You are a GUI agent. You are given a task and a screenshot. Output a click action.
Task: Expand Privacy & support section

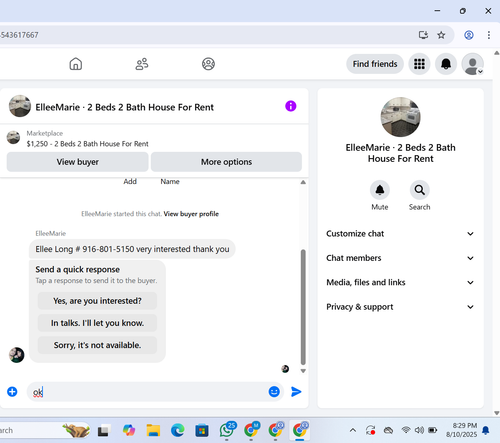pyautogui.click(x=400, y=307)
